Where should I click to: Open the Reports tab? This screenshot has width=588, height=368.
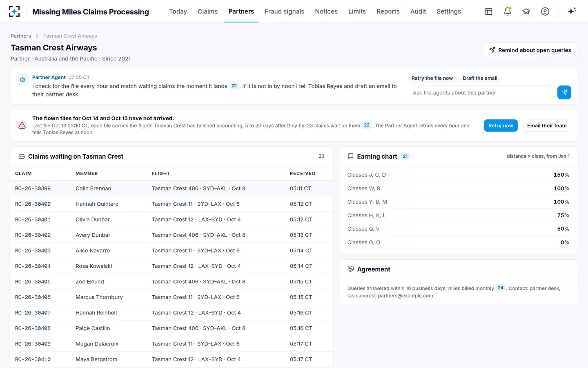click(x=388, y=11)
